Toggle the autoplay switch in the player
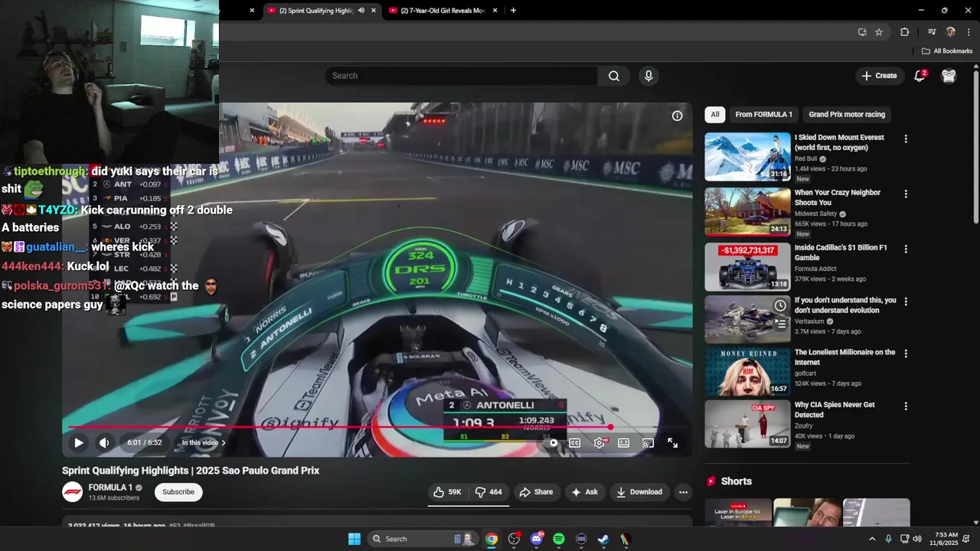Screen dimensions: 980x551 (550, 442)
